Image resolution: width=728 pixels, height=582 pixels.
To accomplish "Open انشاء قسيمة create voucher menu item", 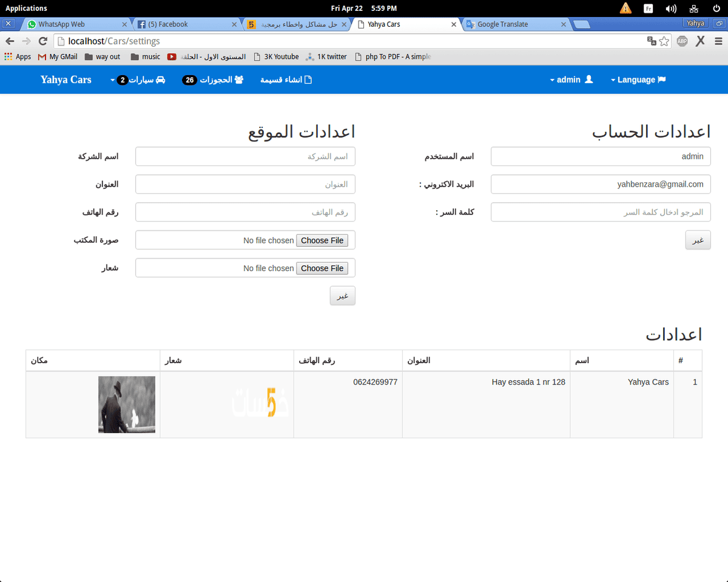I will pyautogui.click(x=286, y=79).
